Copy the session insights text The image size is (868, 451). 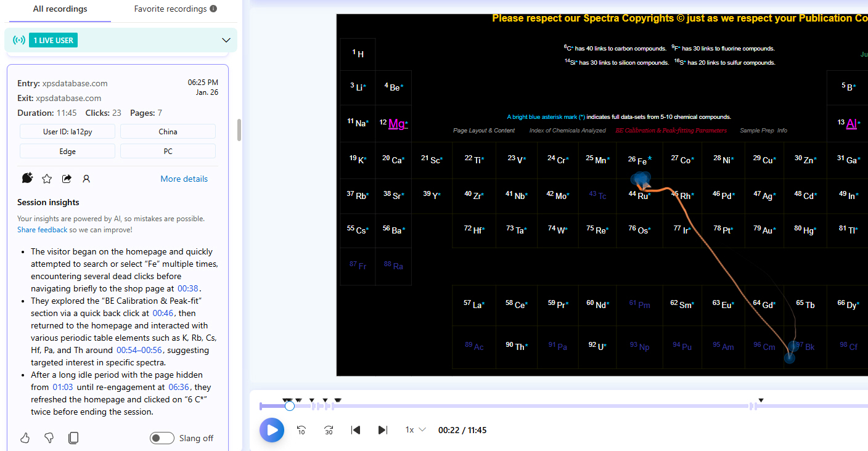(73, 438)
